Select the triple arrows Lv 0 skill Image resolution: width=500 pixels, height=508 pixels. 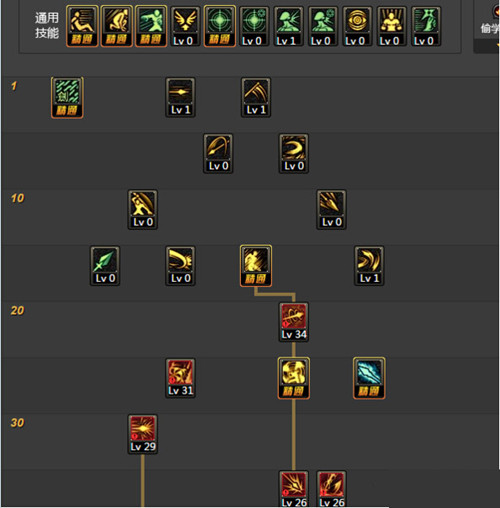(x=331, y=210)
